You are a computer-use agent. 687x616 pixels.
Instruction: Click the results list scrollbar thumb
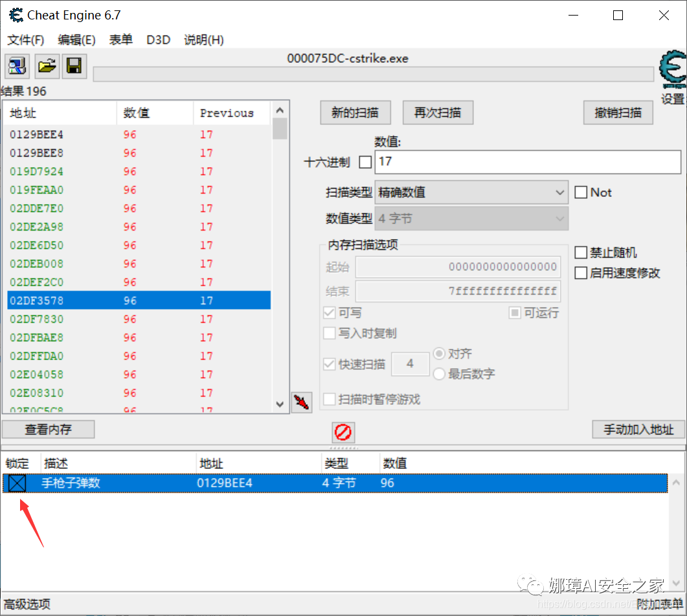[280, 128]
